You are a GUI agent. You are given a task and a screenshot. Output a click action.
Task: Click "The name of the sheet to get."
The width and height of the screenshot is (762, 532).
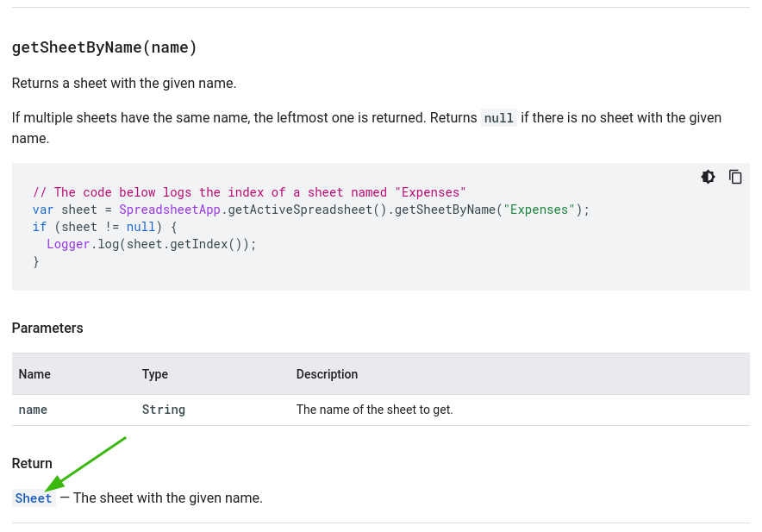click(375, 410)
